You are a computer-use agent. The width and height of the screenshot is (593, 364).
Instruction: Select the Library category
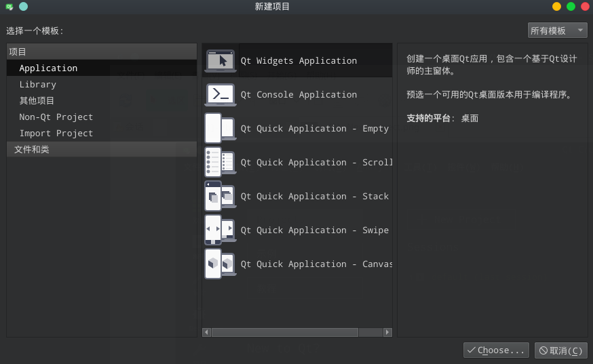coord(37,85)
